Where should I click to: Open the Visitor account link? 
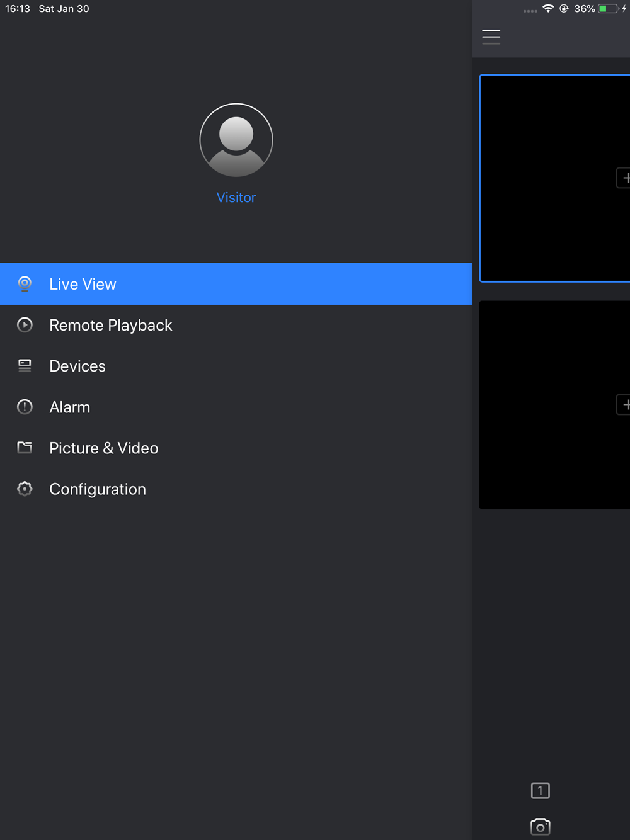pyautogui.click(x=236, y=198)
